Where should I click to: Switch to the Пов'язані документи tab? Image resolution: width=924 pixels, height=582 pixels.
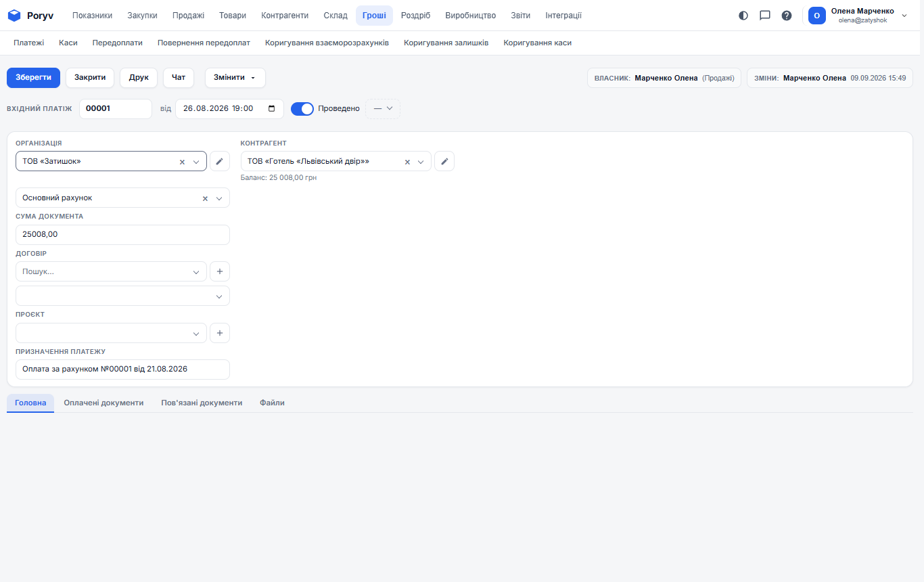pos(202,403)
